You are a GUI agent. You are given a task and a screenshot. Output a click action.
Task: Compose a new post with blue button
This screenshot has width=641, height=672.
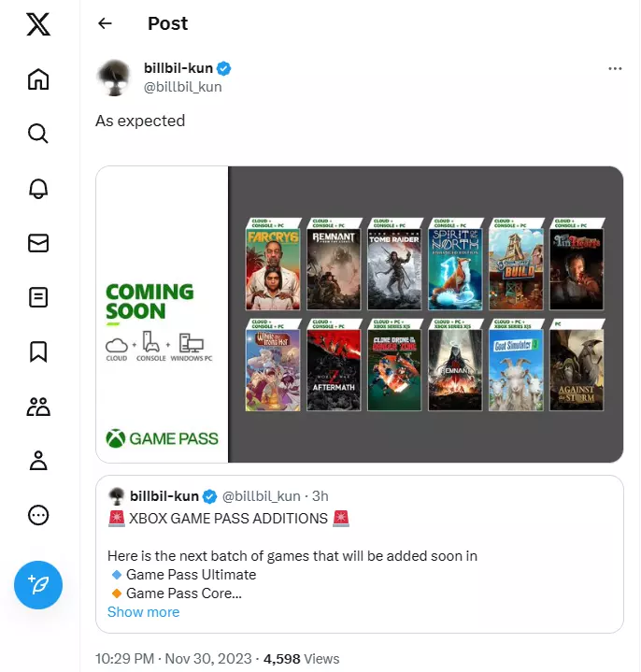pos(38,585)
